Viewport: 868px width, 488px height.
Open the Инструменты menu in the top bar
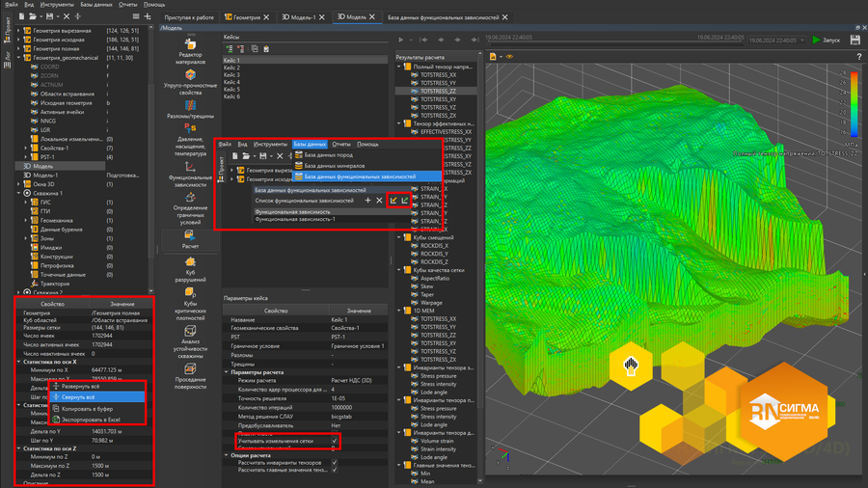click(x=55, y=5)
